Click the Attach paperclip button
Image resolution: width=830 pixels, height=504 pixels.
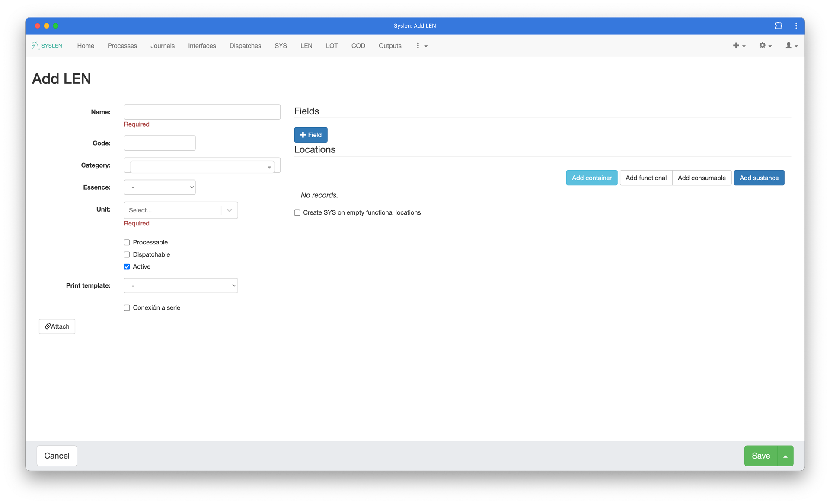pos(57,326)
